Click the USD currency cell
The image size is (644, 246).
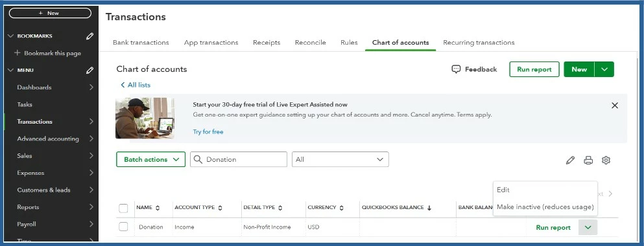[313, 227]
